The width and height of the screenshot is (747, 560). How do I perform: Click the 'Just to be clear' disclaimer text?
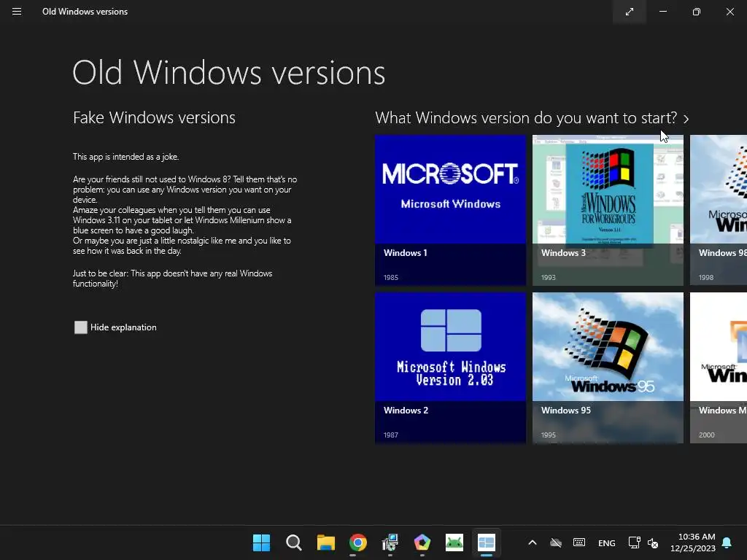click(172, 279)
